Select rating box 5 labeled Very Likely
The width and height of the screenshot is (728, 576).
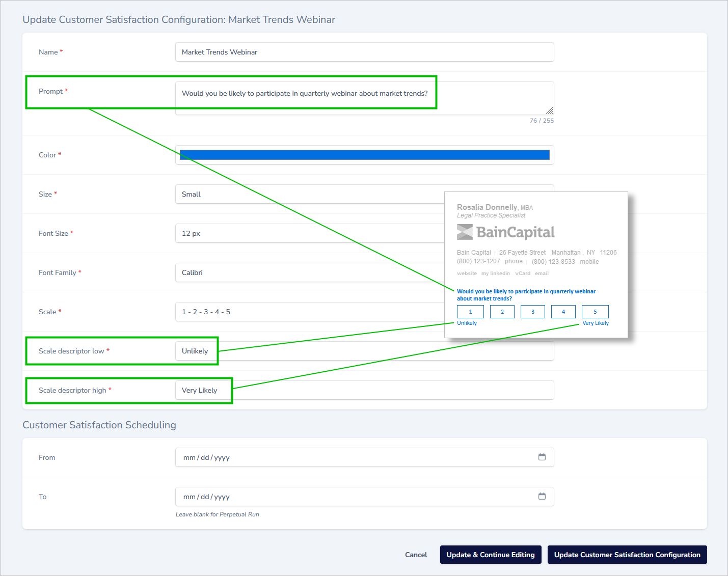[x=595, y=311]
